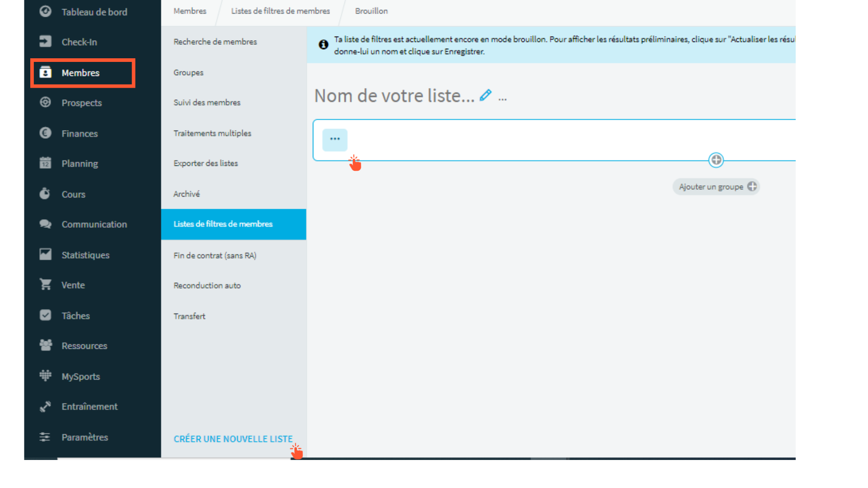This screenshot has width=868, height=488.
Task: Click the Prospects target icon
Action: [45, 103]
